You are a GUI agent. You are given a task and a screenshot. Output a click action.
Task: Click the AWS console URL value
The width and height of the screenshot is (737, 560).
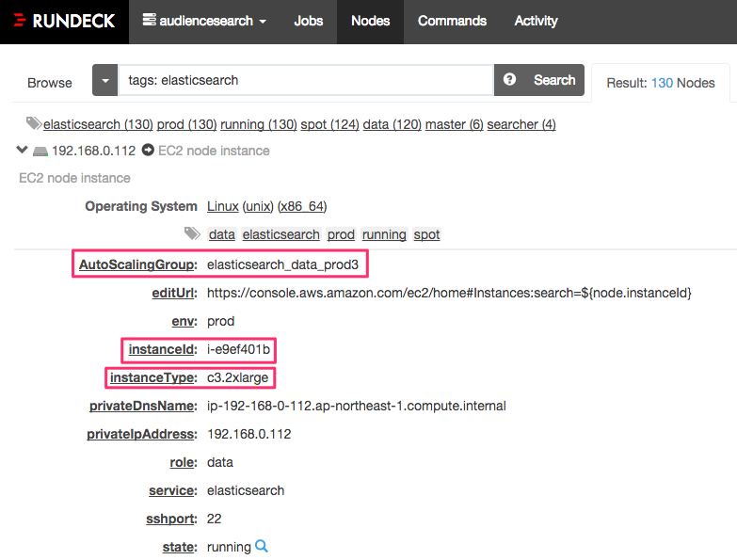pos(449,293)
